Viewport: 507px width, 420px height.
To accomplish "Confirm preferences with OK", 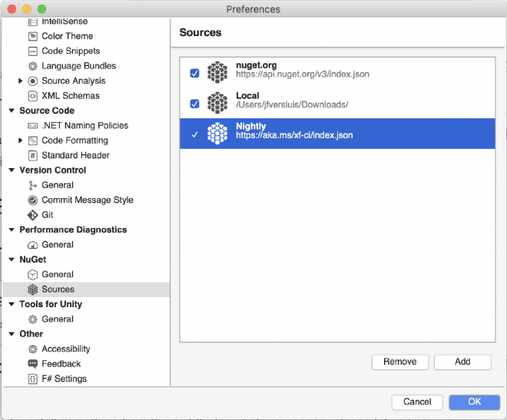I will pyautogui.click(x=474, y=402).
